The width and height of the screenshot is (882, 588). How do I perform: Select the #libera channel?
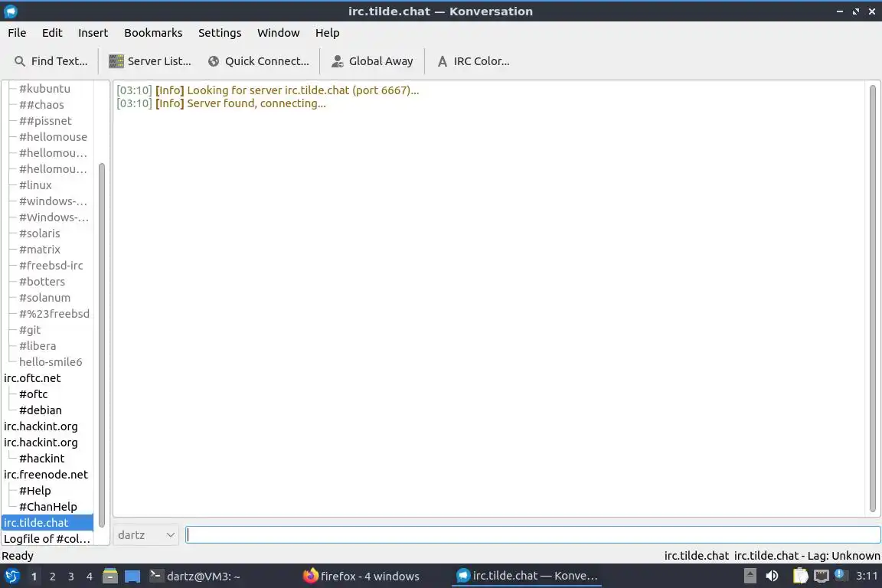point(37,346)
